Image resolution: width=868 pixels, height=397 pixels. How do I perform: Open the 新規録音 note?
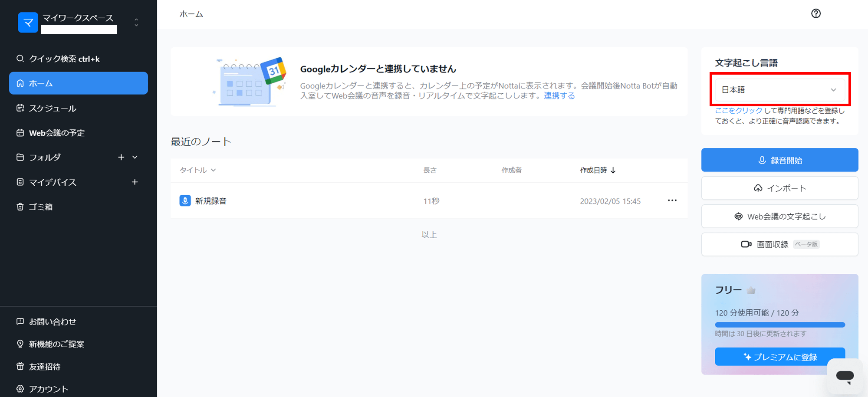point(211,201)
